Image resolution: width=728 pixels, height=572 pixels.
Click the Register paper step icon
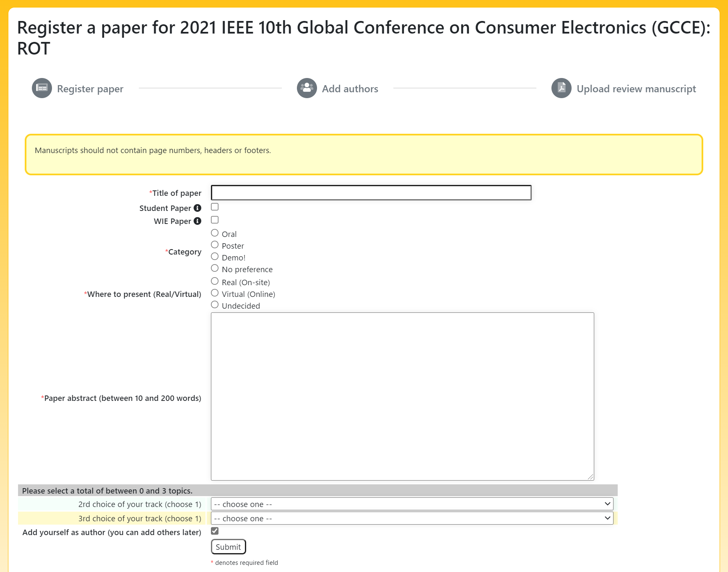click(42, 88)
